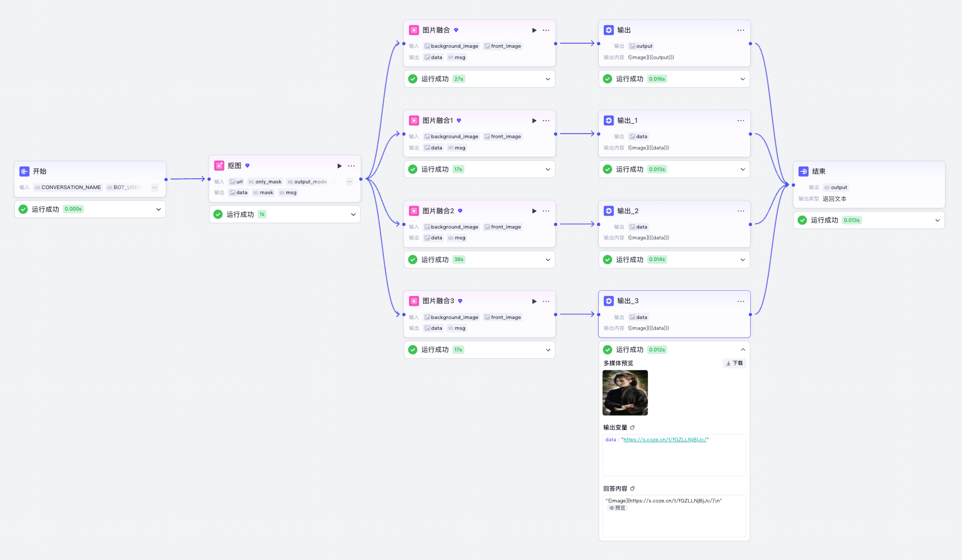Run the 图片融合 node via play icon

pyautogui.click(x=534, y=30)
